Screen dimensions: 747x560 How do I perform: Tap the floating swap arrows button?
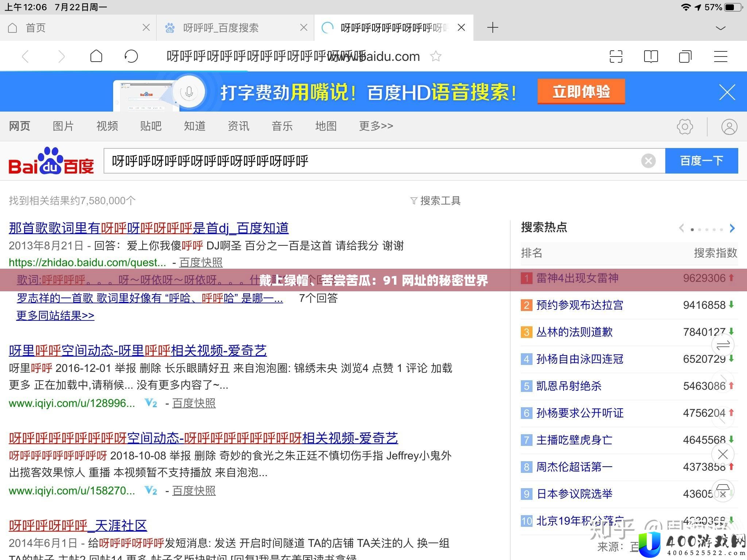point(723,345)
